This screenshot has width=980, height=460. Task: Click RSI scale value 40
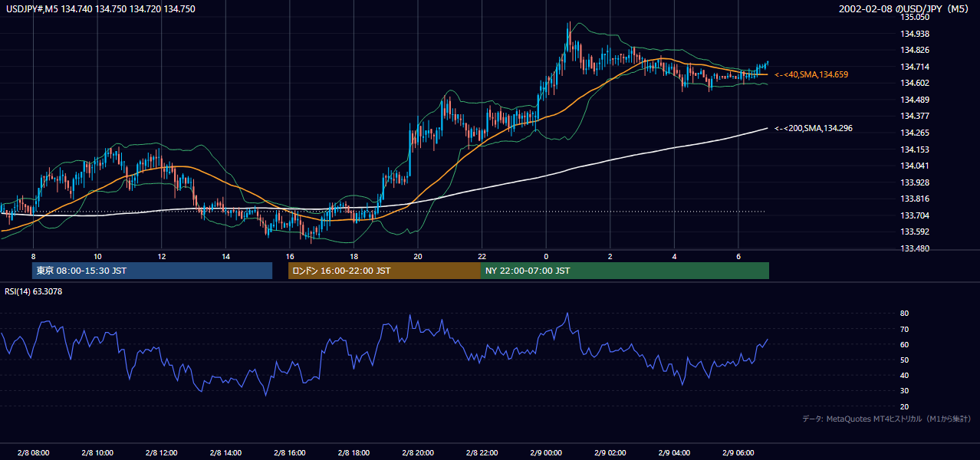[905, 375]
